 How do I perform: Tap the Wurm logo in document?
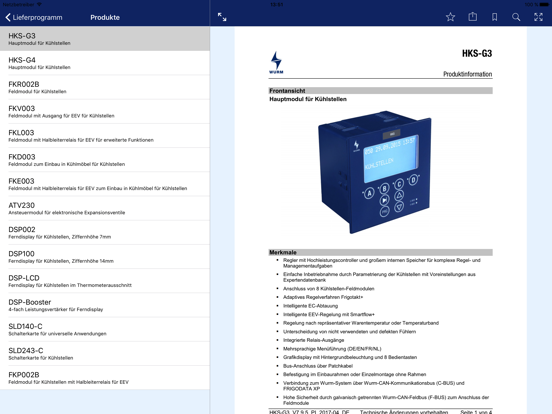(276, 62)
